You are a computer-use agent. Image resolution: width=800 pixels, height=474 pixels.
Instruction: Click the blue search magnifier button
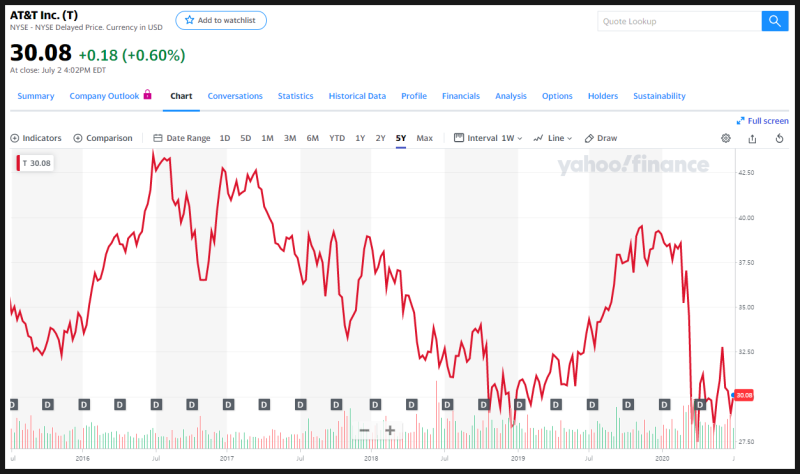click(775, 21)
